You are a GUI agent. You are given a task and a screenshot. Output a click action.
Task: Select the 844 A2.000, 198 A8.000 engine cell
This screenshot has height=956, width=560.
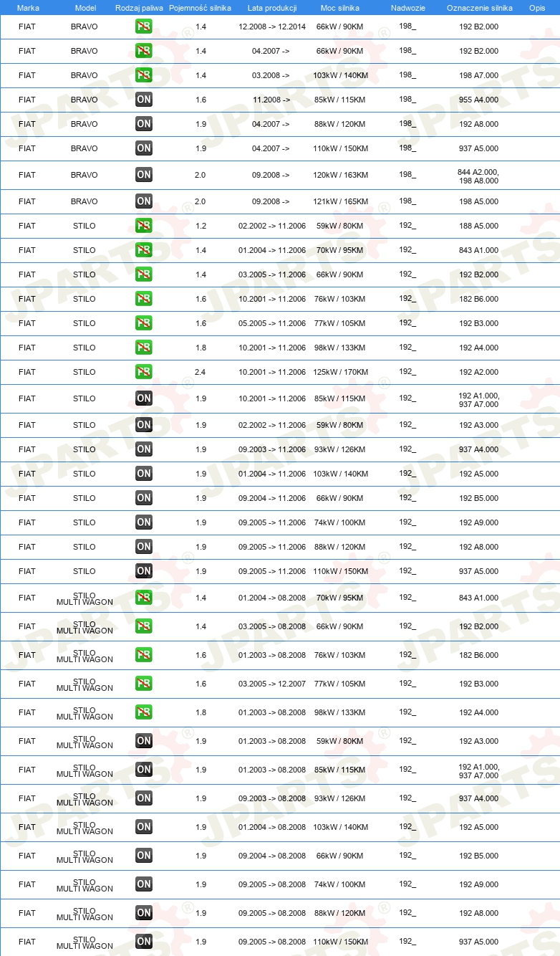[x=478, y=176]
